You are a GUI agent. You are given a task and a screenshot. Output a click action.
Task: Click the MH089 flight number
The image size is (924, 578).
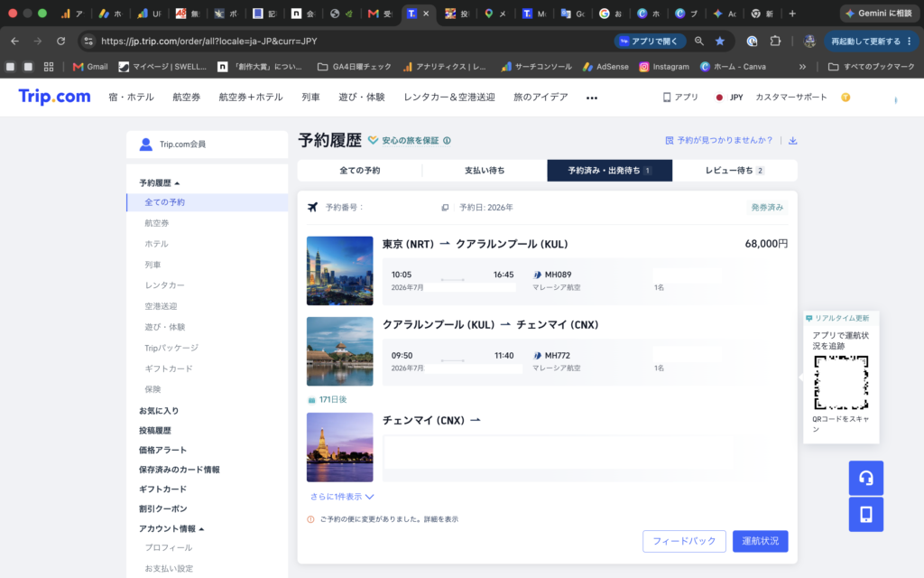pyautogui.click(x=558, y=275)
